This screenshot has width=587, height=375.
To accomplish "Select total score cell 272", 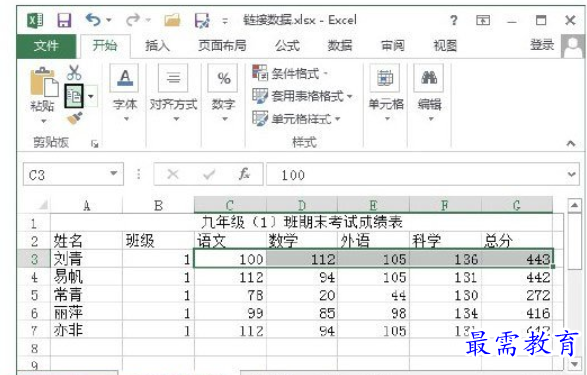I will tap(517, 295).
